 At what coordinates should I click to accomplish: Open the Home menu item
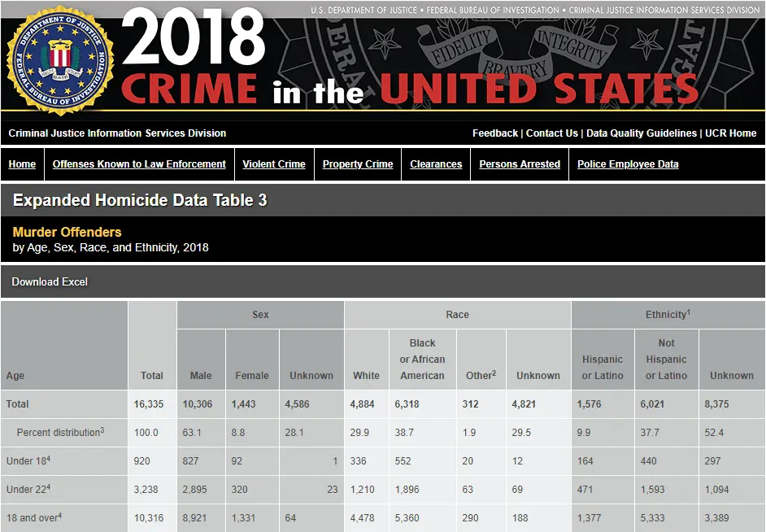pos(22,164)
